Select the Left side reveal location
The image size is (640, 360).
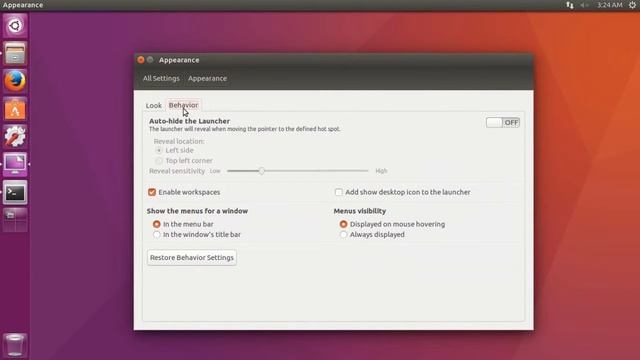click(175, 150)
